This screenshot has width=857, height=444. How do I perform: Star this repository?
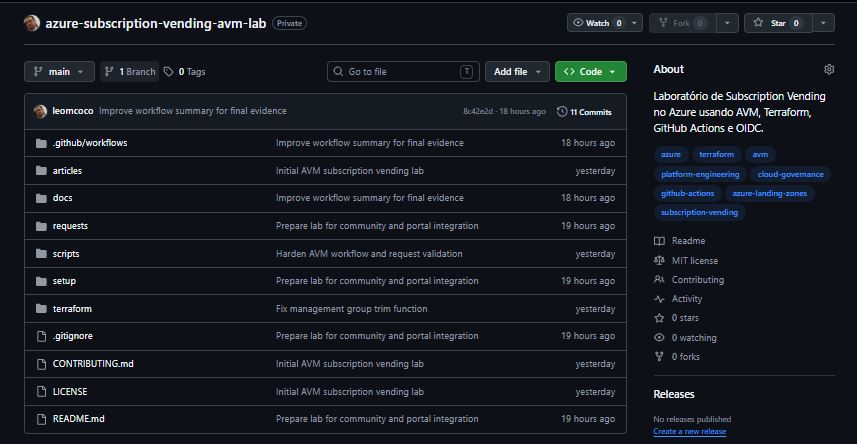[778, 23]
